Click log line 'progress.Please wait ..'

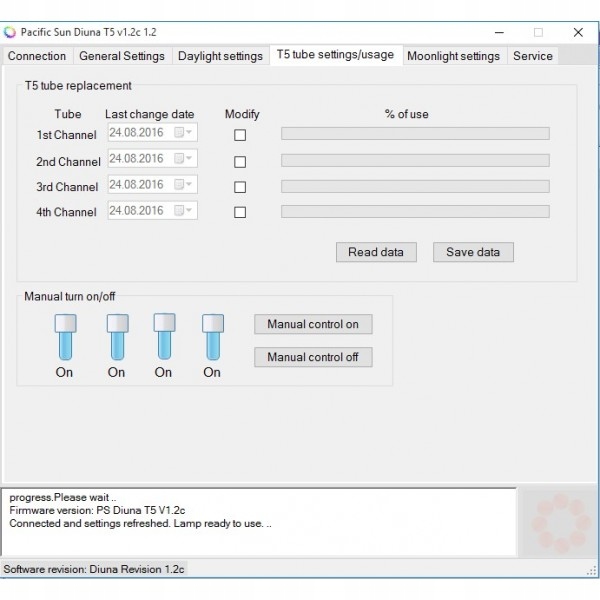tap(63, 497)
